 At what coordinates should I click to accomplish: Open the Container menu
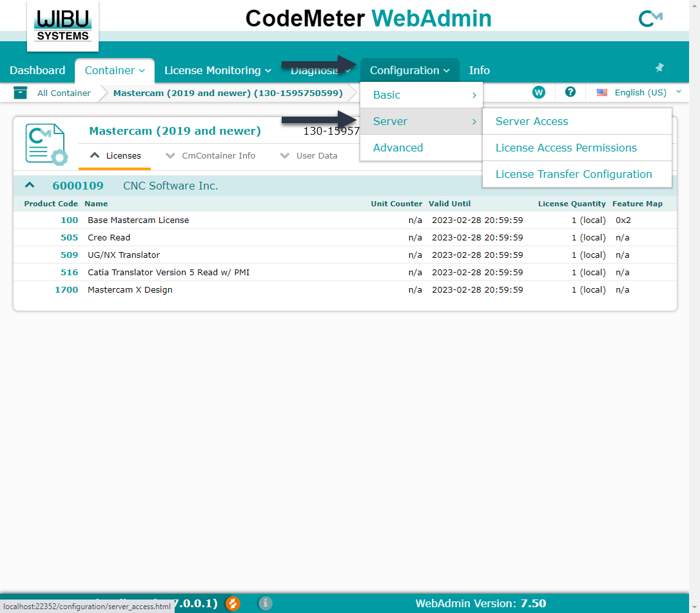coord(115,70)
